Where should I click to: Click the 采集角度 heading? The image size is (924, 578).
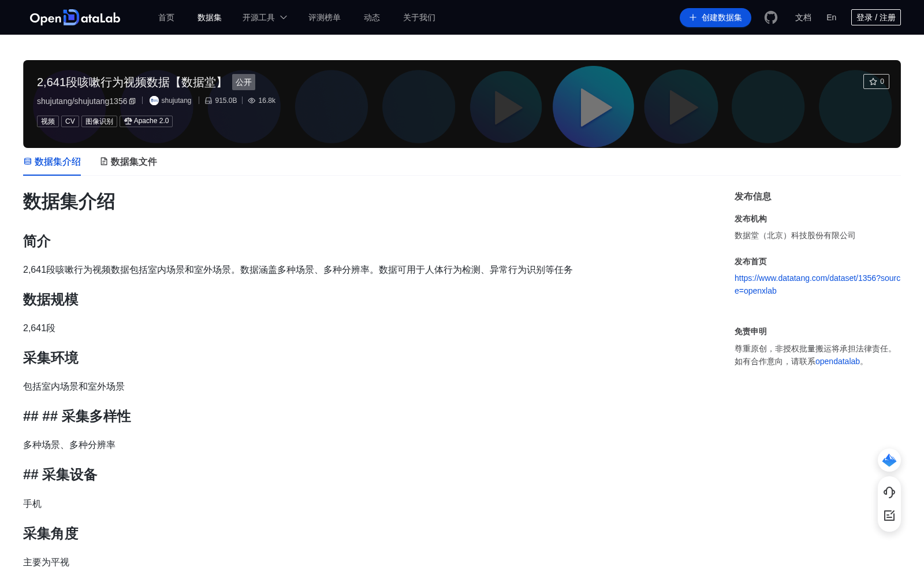(x=51, y=533)
